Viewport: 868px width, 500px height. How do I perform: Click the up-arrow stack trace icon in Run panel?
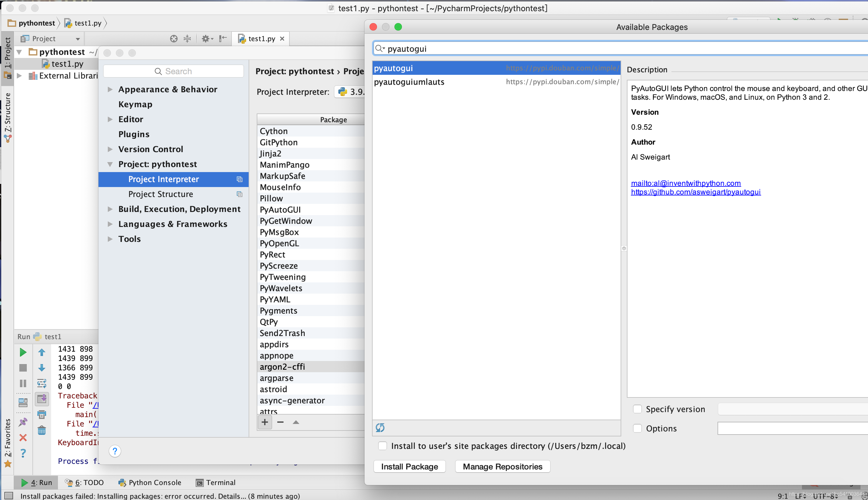(x=41, y=352)
